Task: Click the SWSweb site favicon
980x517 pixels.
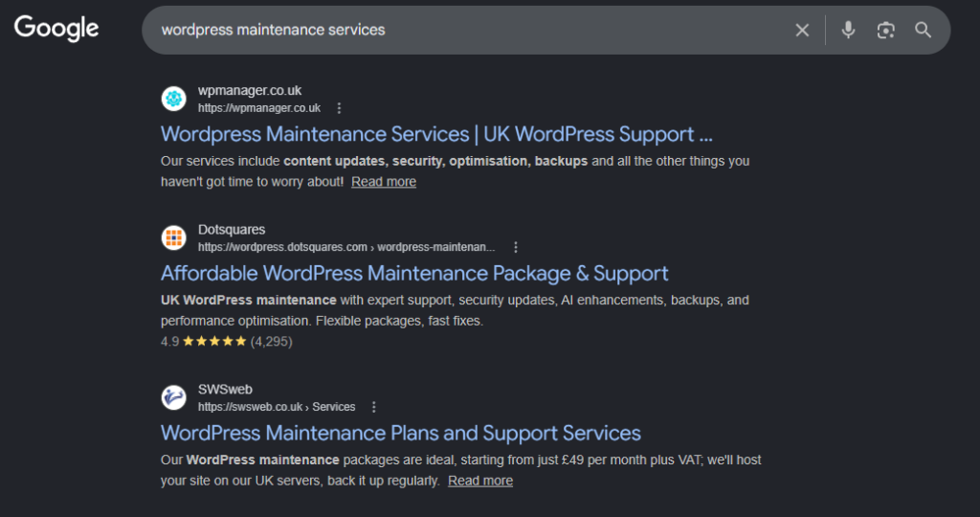Action: pos(174,397)
